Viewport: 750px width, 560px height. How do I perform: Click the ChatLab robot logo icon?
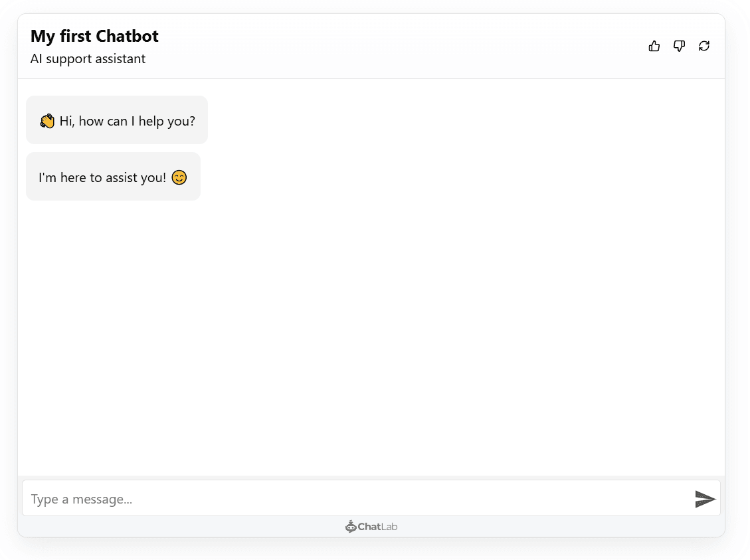click(351, 527)
